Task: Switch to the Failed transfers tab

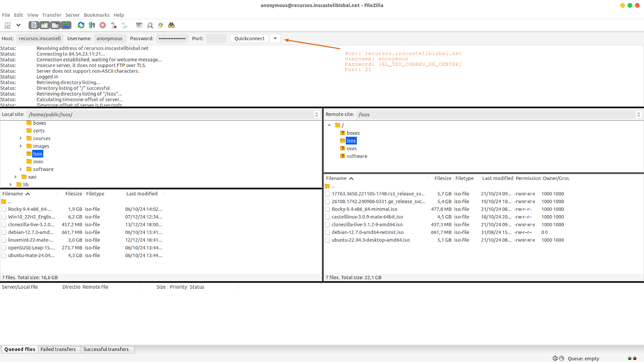Action: pyautogui.click(x=58, y=349)
